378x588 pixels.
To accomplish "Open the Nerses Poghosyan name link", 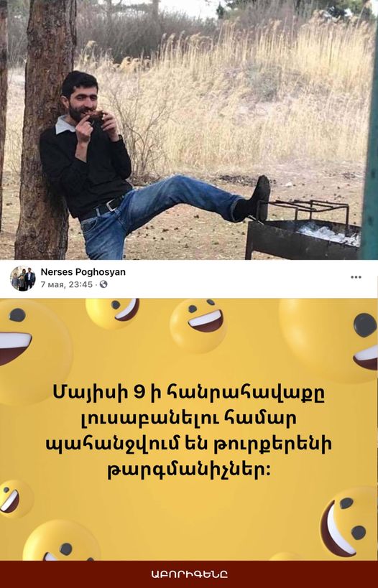I will 83,272.
